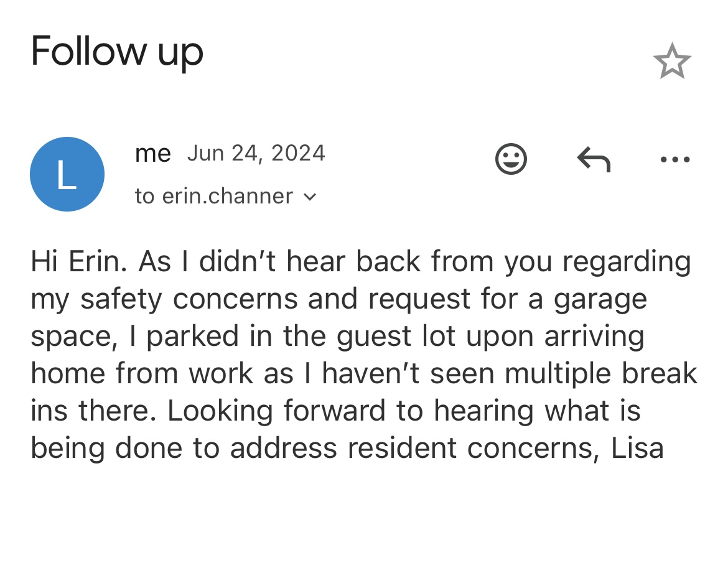
Task: Click the word "safety" in the message
Action: [122, 299]
